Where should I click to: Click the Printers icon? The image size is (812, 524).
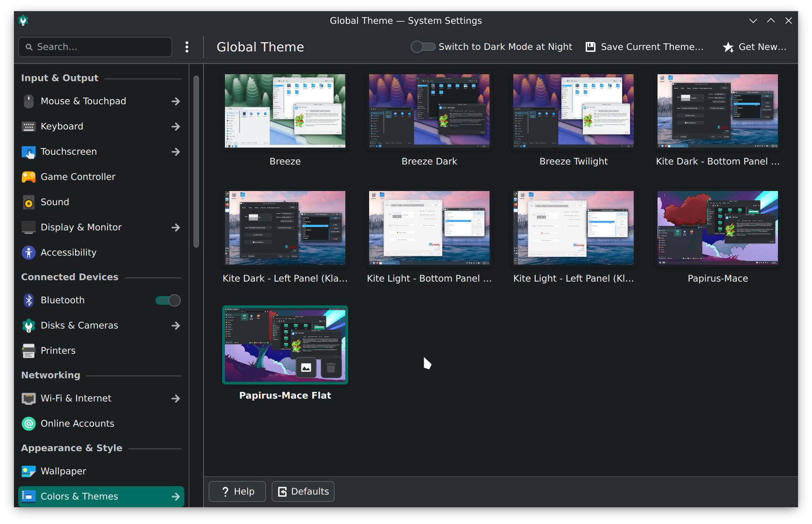click(x=28, y=351)
